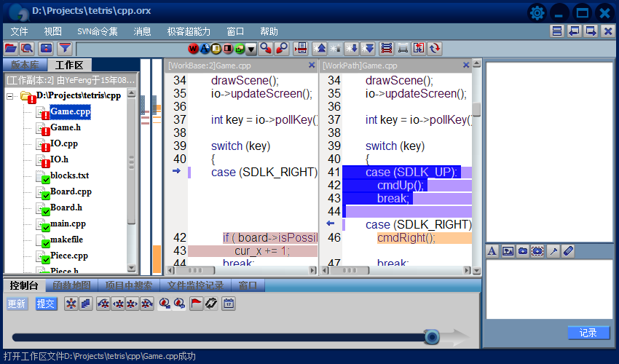Click the open folder icon in the top toolbar

coord(11,49)
